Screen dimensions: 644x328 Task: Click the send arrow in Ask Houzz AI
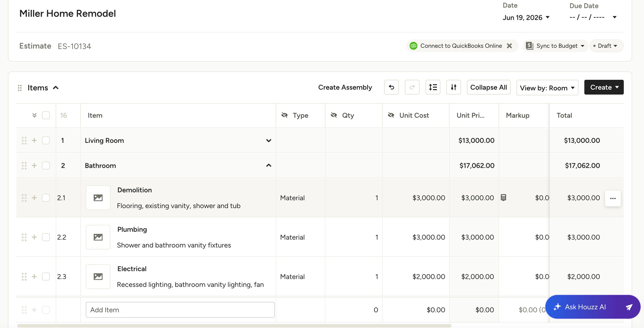click(x=629, y=307)
